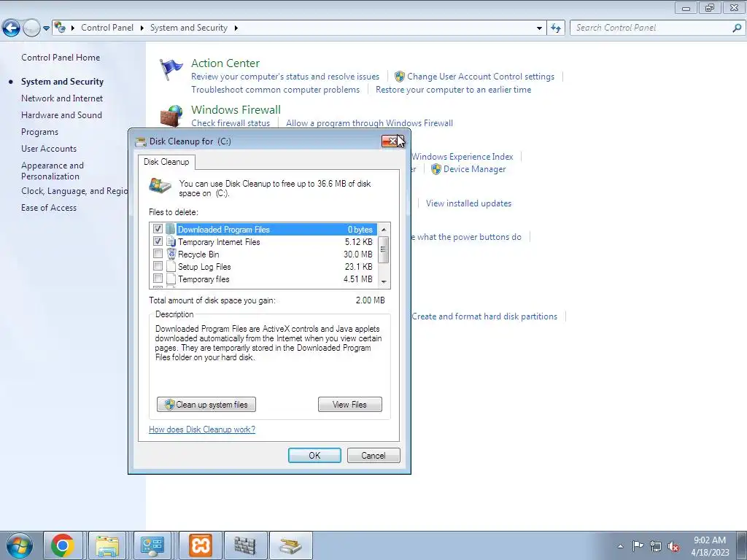The height and width of the screenshot is (560, 747).
Task: Click the search magnifier icon
Action: pyautogui.click(x=737, y=28)
